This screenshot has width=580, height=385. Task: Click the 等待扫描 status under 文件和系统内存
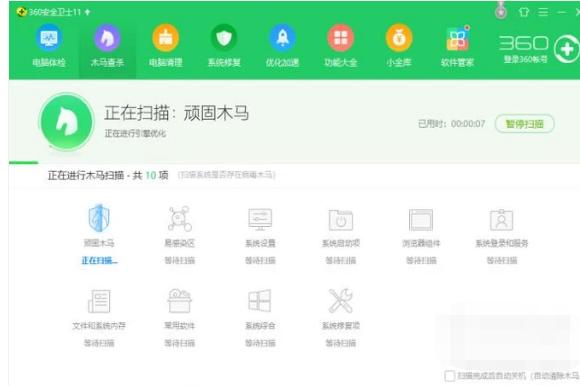click(x=99, y=343)
